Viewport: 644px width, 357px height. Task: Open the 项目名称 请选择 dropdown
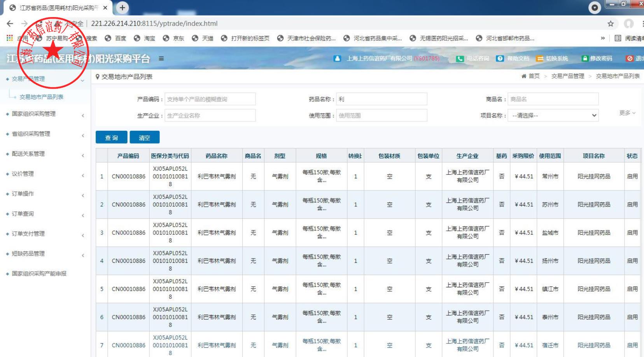pyautogui.click(x=554, y=116)
